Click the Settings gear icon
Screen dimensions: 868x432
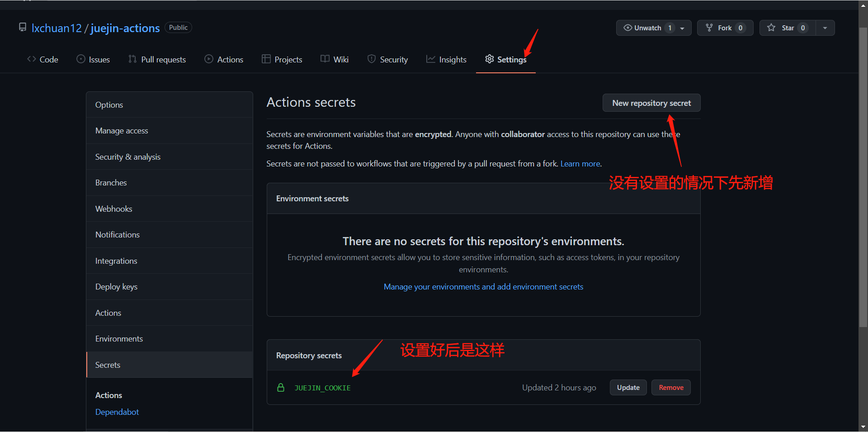coord(490,59)
